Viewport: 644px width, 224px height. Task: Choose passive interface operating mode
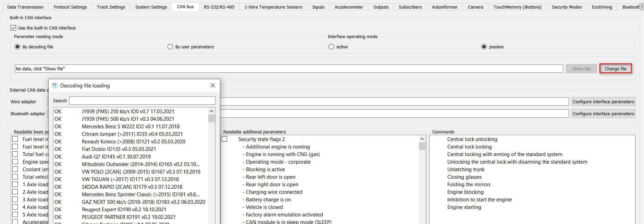484,47
